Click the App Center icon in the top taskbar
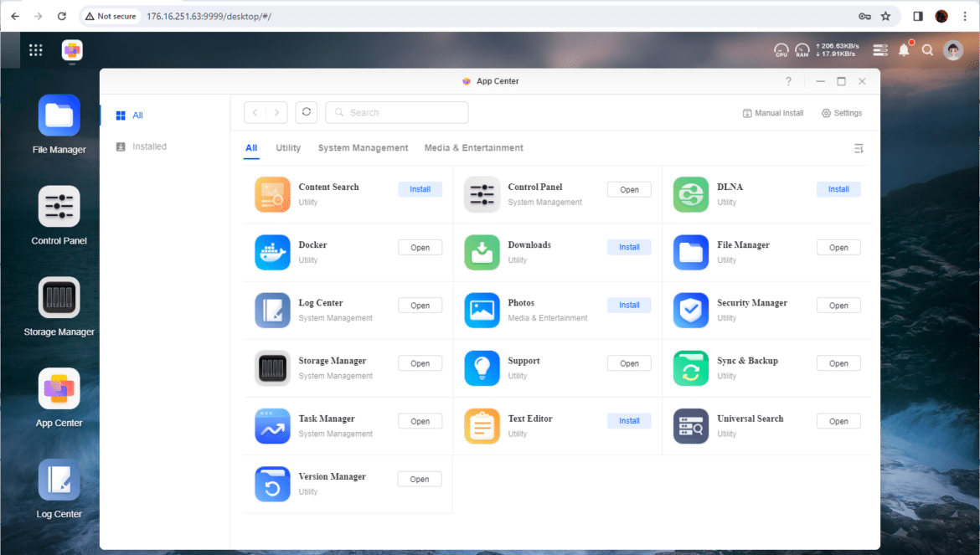The height and width of the screenshot is (555, 980). [73, 50]
